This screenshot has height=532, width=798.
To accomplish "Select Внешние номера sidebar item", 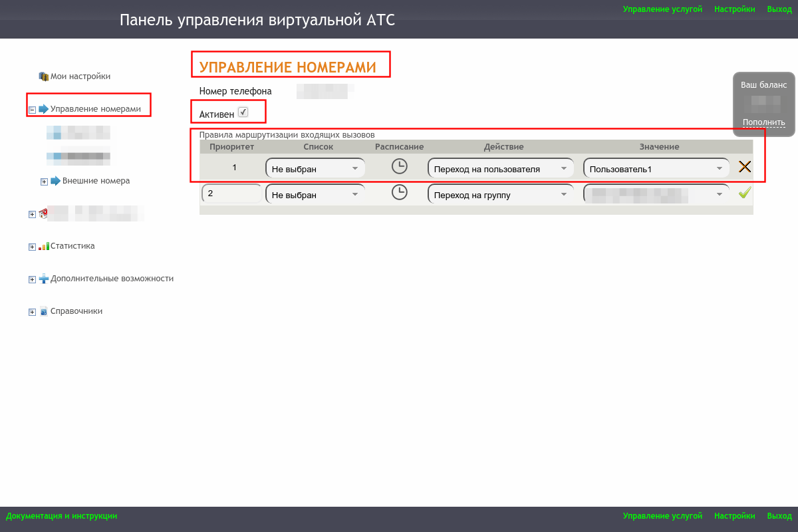I will tap(96, 181).
